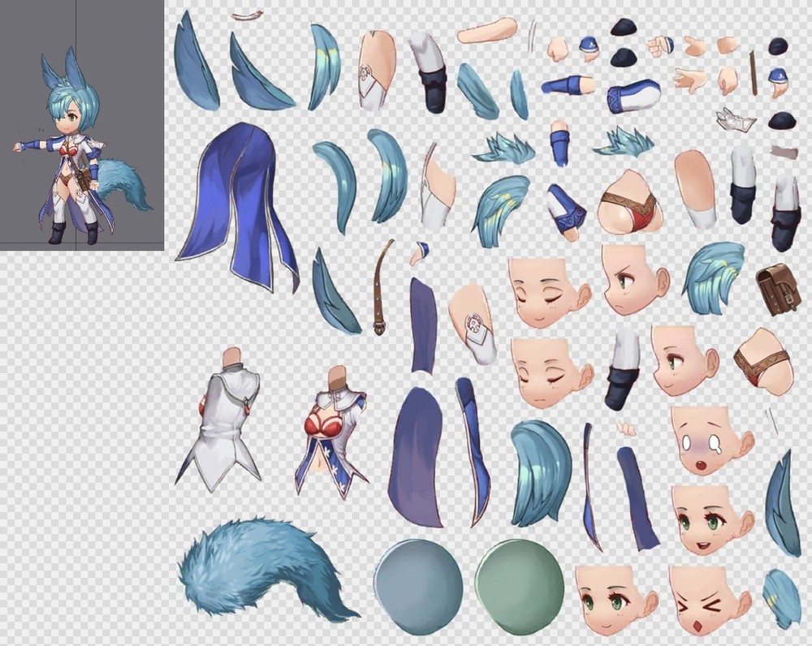Click the hip piece with red underwear
Screen dimensions: 812x646
(631, 203)
